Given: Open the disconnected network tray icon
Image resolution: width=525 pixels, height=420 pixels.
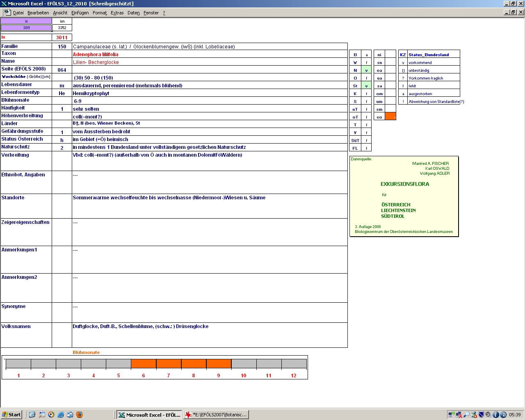Looking at the screenshot, I should 459,415.
